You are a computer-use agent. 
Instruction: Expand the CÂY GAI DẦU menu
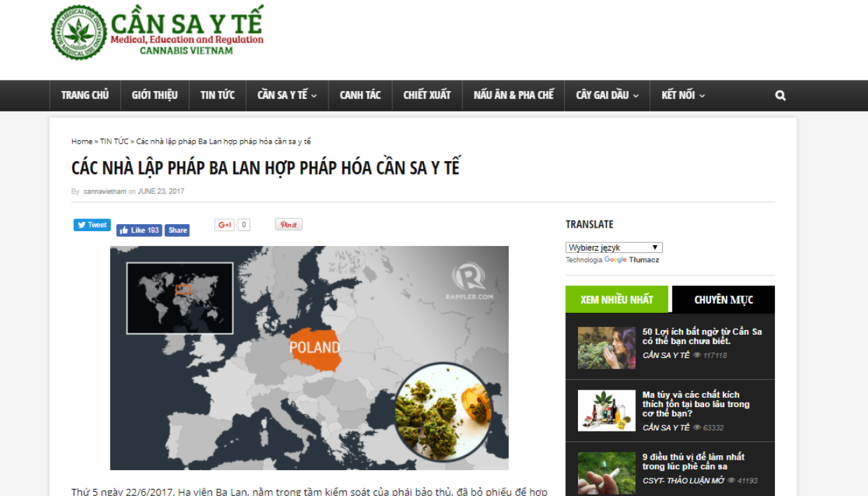607,95
